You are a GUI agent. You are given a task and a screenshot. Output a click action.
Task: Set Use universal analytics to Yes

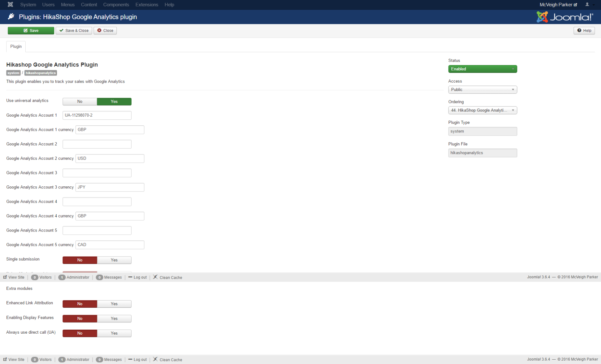pyautogui.click(x=114, y=101)
